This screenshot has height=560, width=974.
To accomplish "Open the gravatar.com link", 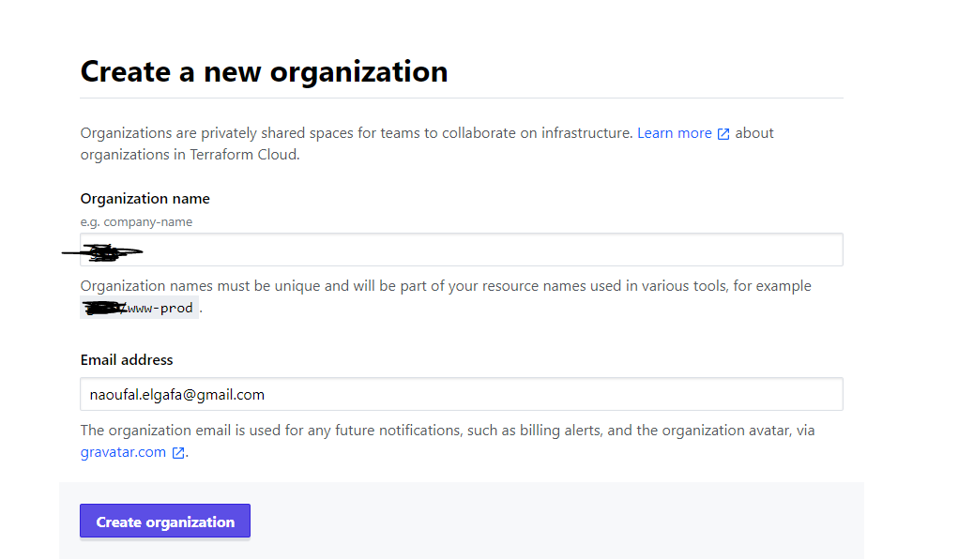I will click(123, 452).
